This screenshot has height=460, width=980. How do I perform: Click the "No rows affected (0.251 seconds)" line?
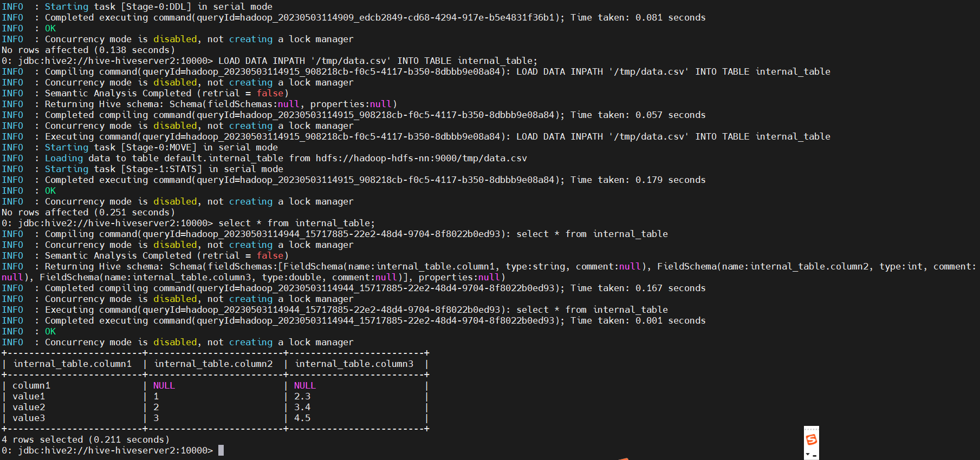(x=88, y=212)
